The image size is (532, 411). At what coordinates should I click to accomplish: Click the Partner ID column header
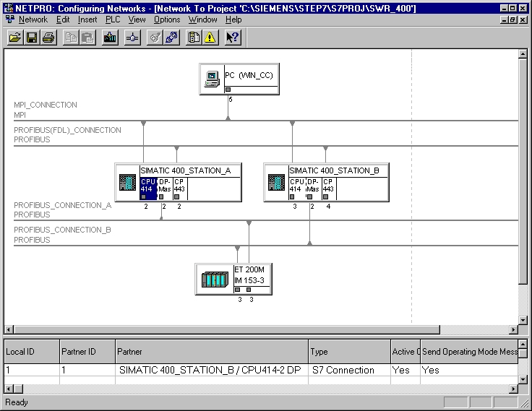pos(87,352)
